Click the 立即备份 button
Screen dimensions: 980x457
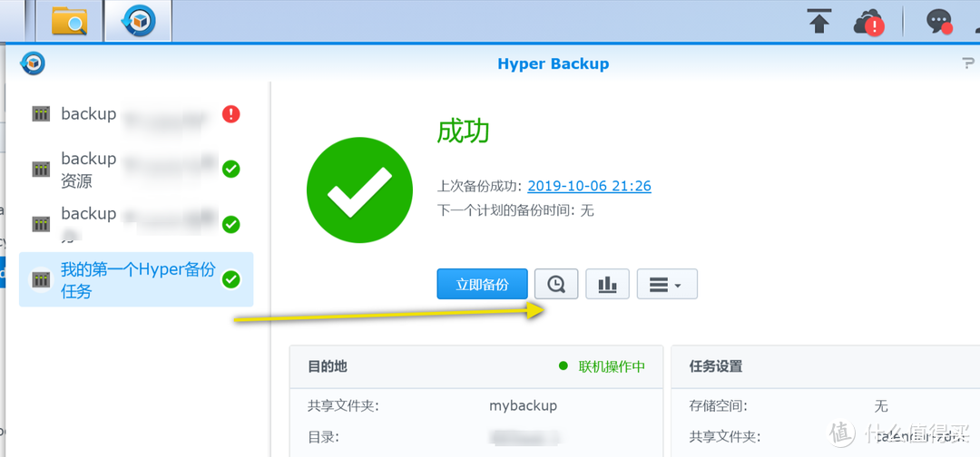482,284
